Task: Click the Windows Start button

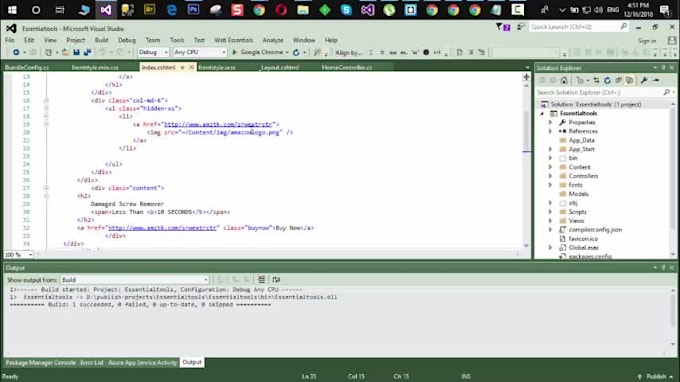Action: click(12, 10)
